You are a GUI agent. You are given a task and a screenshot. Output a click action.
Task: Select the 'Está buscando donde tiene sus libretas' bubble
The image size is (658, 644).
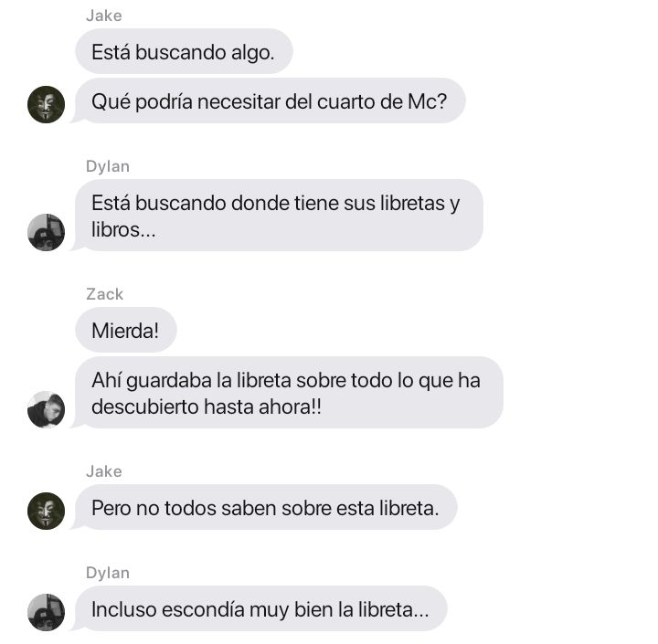[279, 216]
